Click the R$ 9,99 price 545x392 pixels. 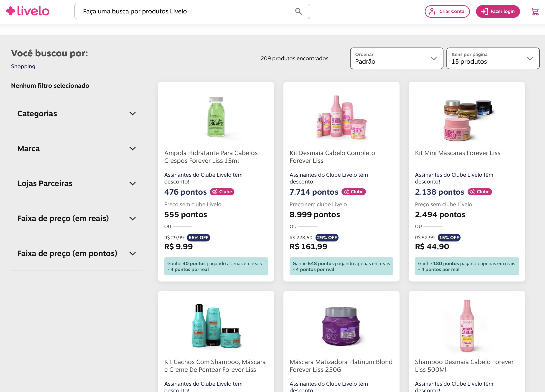(x=178, y=246)
